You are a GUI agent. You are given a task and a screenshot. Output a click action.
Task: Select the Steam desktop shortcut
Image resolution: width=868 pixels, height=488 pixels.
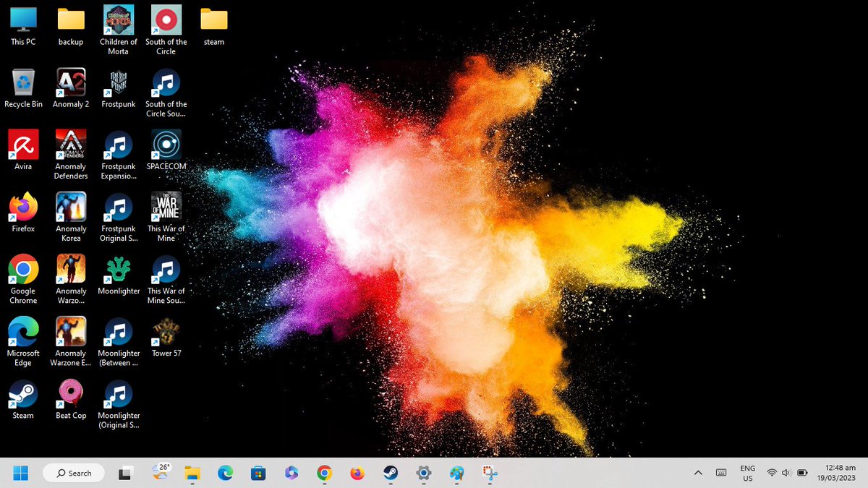(x=23, y=399)
